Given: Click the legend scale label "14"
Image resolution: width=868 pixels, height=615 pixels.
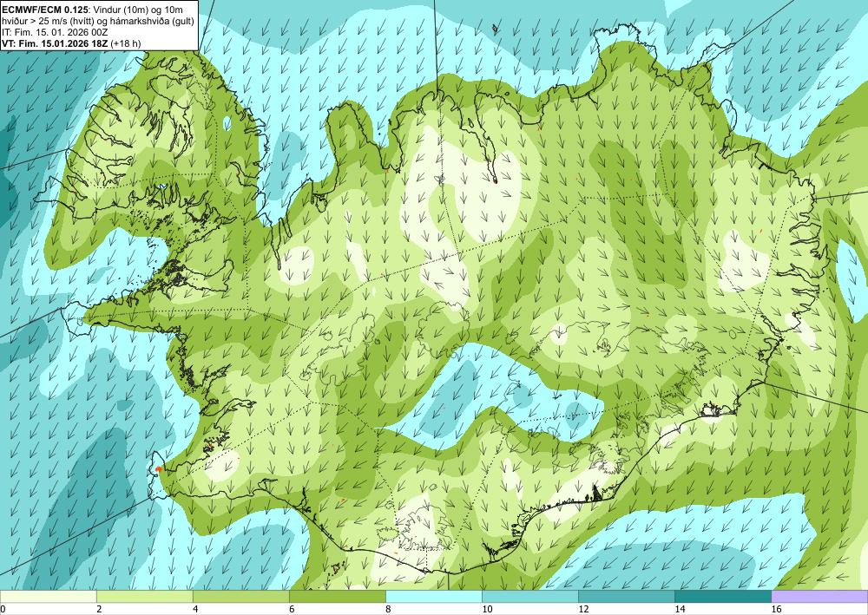Looking at the screenshot, I should pyautogui.click(x=680, y=609).
